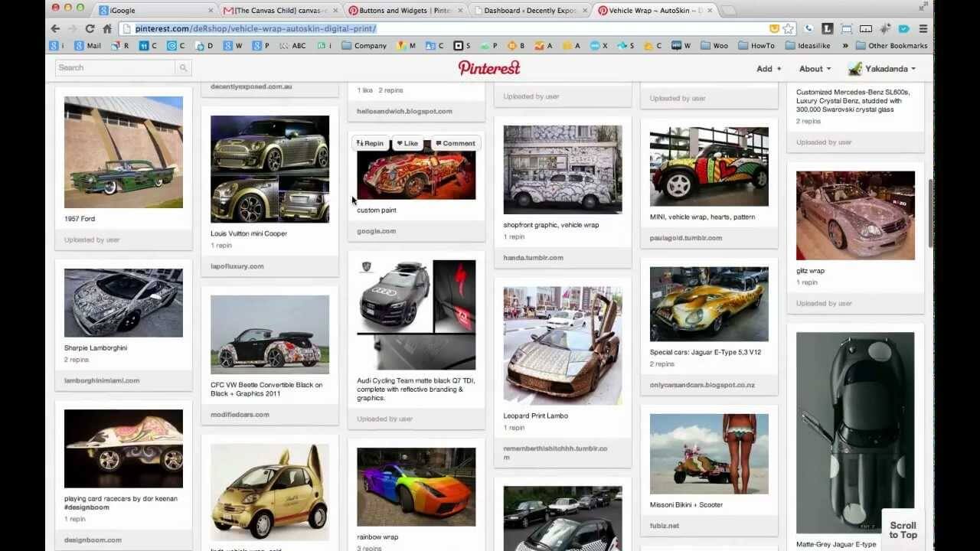The image size is (980, 551).
Task: Go back with the browser back arrow
Action: pos(55,28)
